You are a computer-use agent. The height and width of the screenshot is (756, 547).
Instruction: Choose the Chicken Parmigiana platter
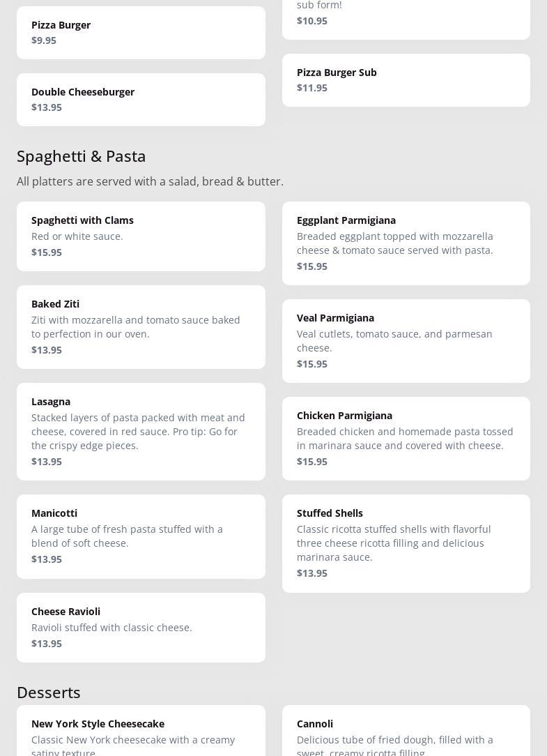406,439
